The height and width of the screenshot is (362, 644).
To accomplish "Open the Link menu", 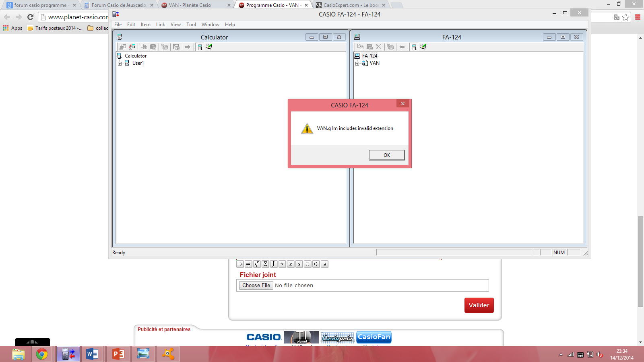I will click(161, 25).
